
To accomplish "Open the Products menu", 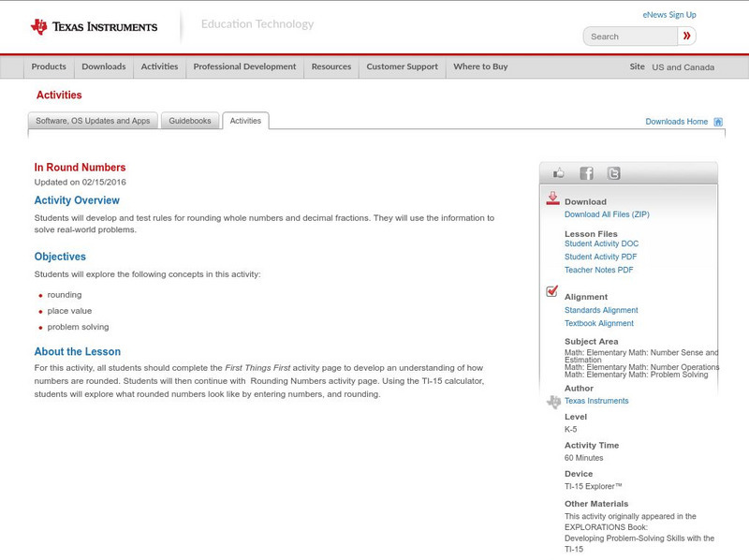I will point(49,66).
